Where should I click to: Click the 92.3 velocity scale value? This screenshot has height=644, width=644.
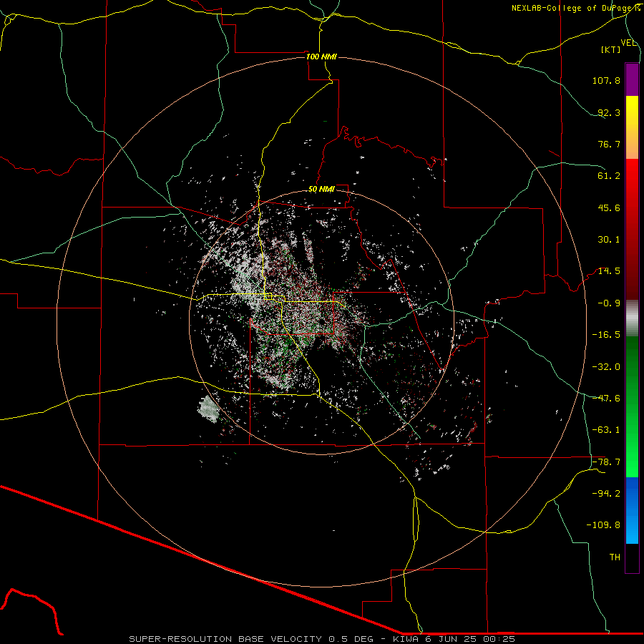tap(609, 112)
